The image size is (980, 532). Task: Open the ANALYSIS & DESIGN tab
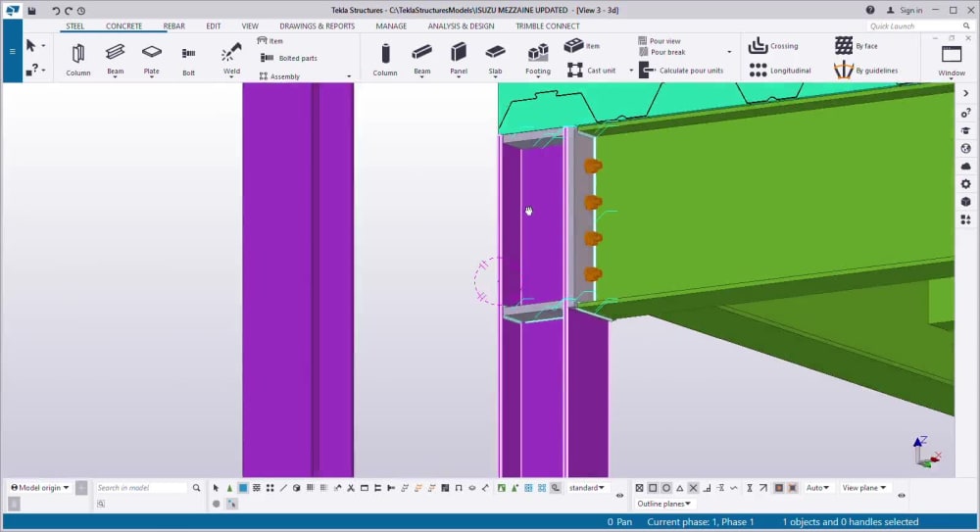click(x=461, y=26)
